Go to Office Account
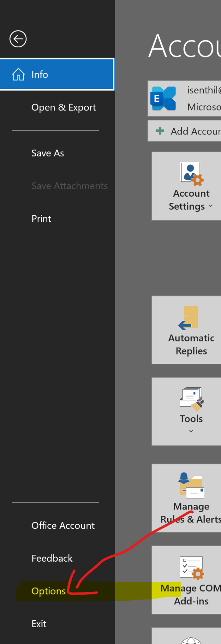The image size is (221, 644). [63, 525]
